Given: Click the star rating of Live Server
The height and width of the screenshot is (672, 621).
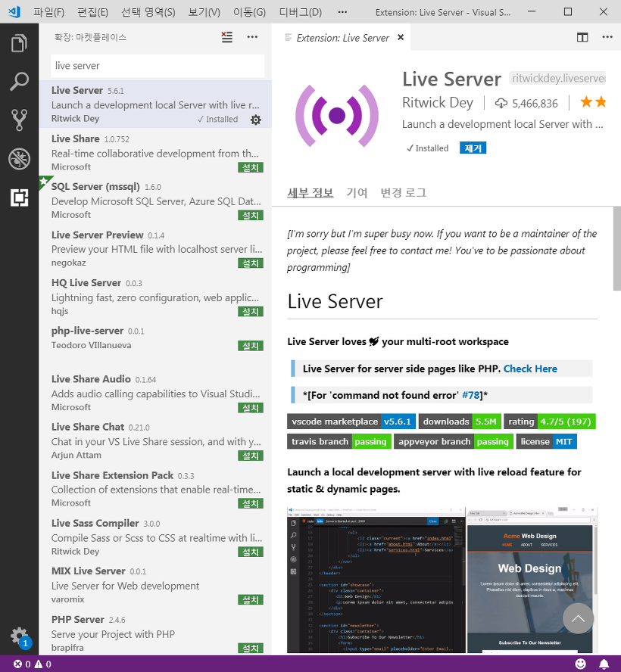Looking at the screenshot, I should [x=593, y=102].
